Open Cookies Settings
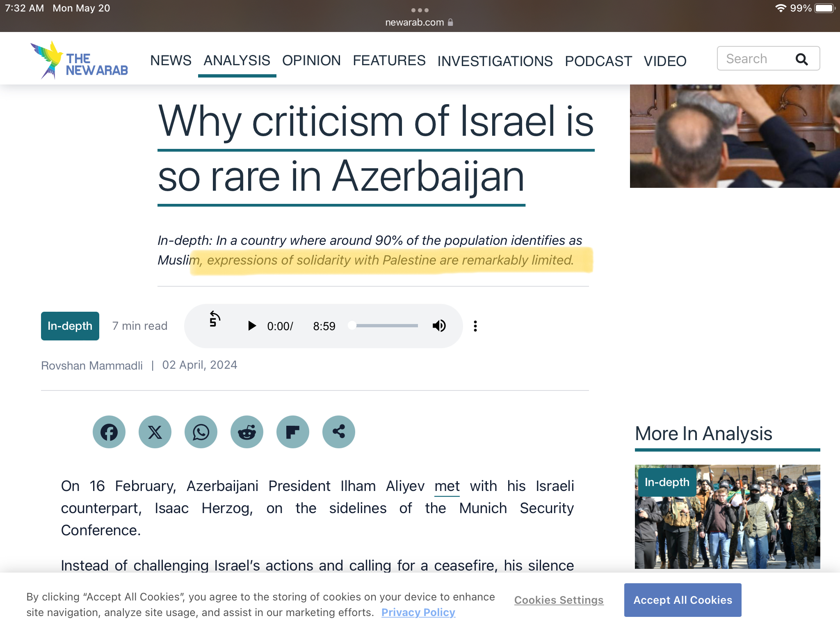Image resolution: width=840 pixels, height=630 pixels. (559, 600)
